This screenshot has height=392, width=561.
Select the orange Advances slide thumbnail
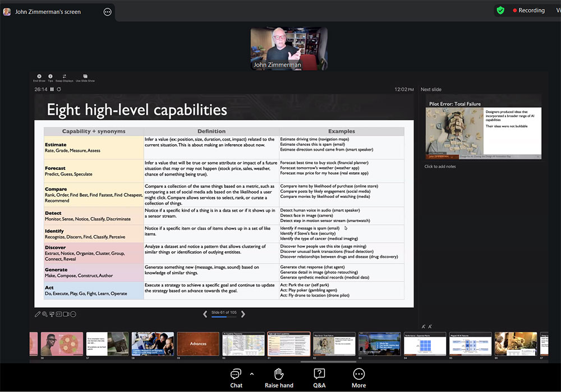(198, 344)
